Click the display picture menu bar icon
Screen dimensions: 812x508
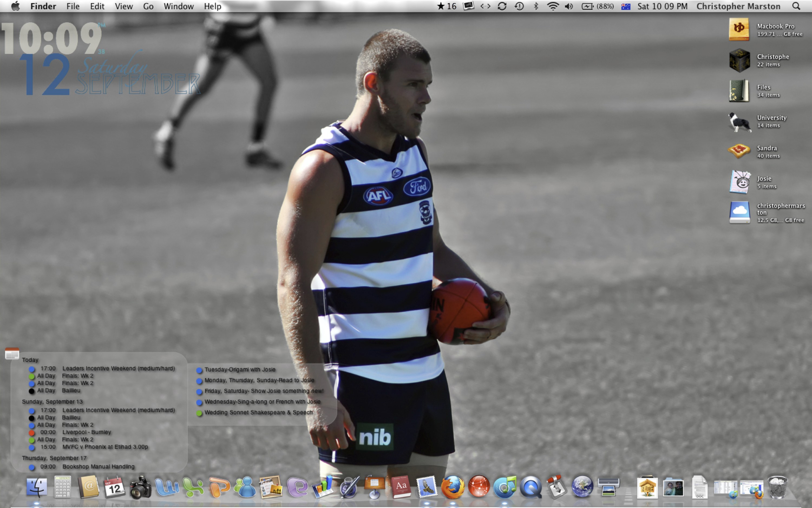coord(469,6)
